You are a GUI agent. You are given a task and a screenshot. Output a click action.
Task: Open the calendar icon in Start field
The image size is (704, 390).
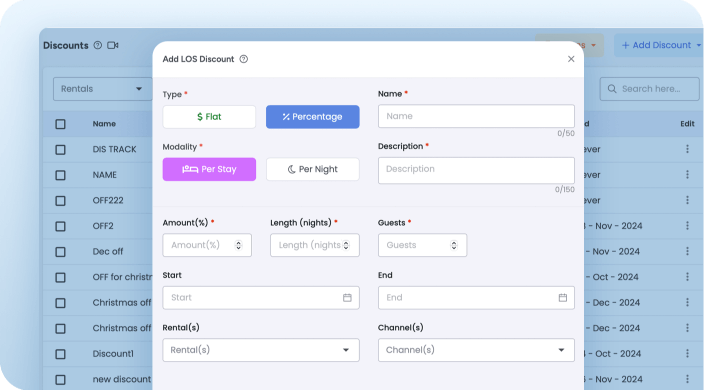point(347,298)
